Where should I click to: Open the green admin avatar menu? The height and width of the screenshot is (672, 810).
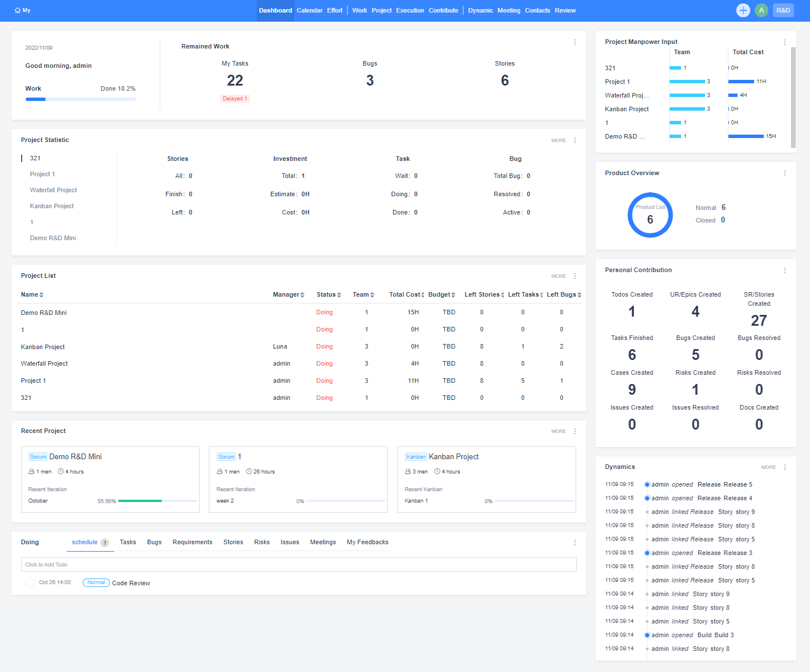pyautogui.click(x=761, y=10)
